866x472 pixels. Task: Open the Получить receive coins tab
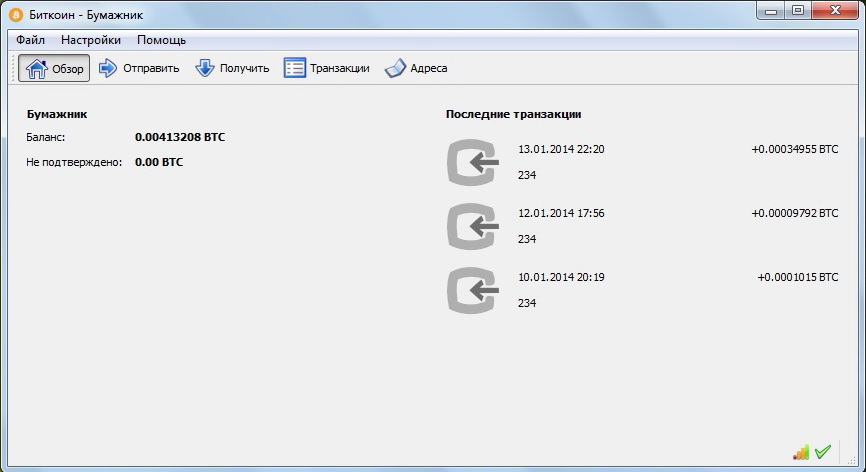(x=232, y=68)
